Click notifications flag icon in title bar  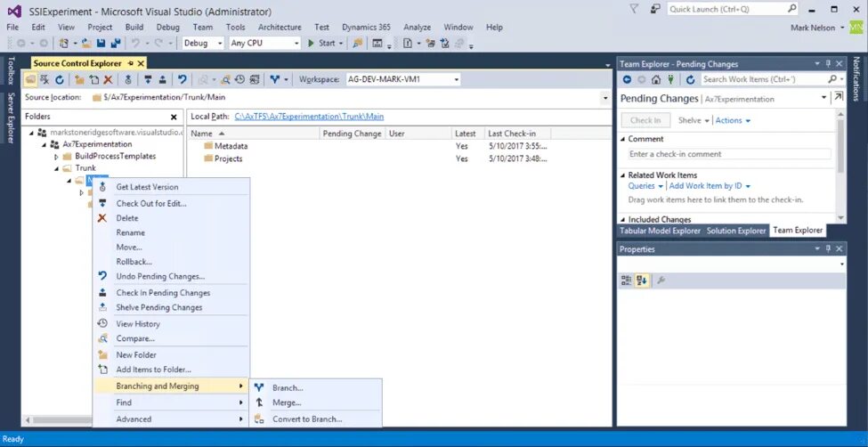point(635,10)
